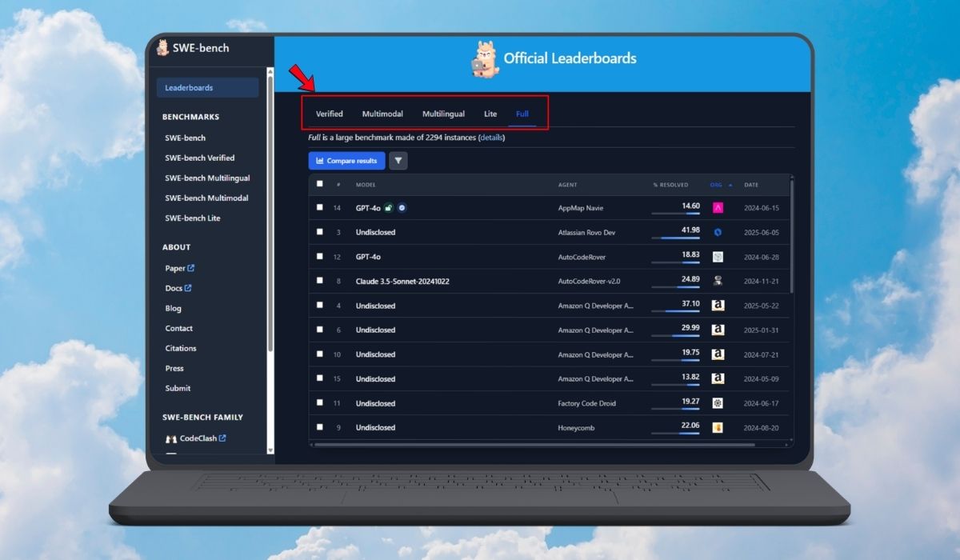
Task: Sort by the MODEL column header
Action: tap(366, 185)
